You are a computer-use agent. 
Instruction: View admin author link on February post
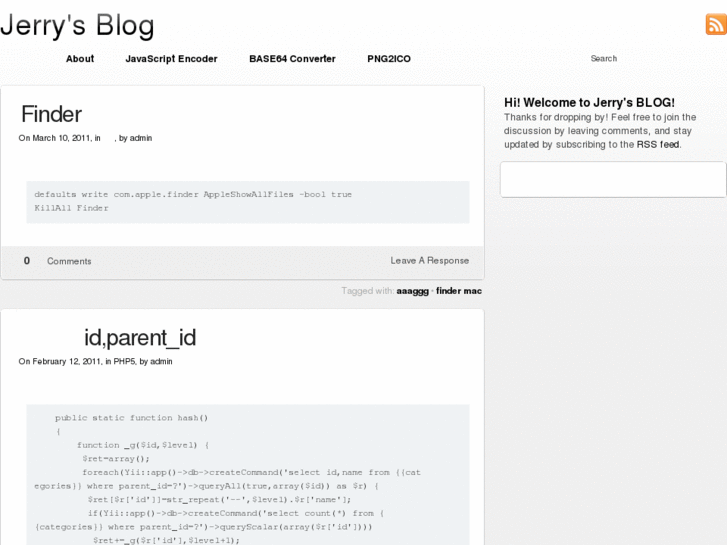pos(161,361)
